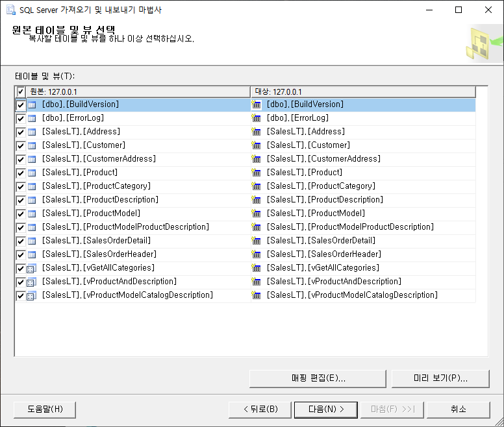Image resolution: width=504 pixels, height=427 pixels.
Task: Click destination table icon for [SalesLT].[SalesOrderDetail]
Action: 256,241
